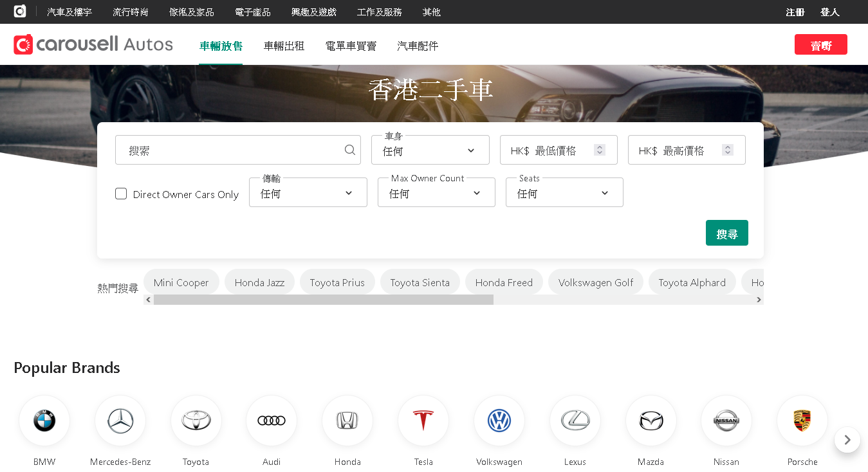Open the 傳輸 transmission dropdown
The width and height of the screenshot is (868, 472).
(308, 193)
